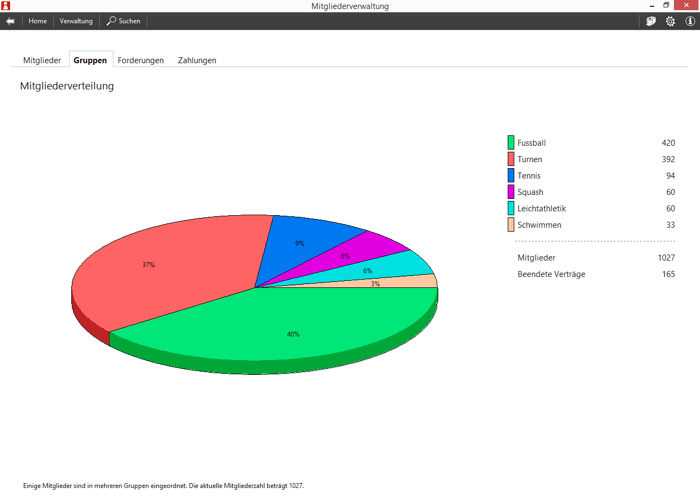Switch to the Mitglieder tab
700x503 pixels.
[42, 60]
